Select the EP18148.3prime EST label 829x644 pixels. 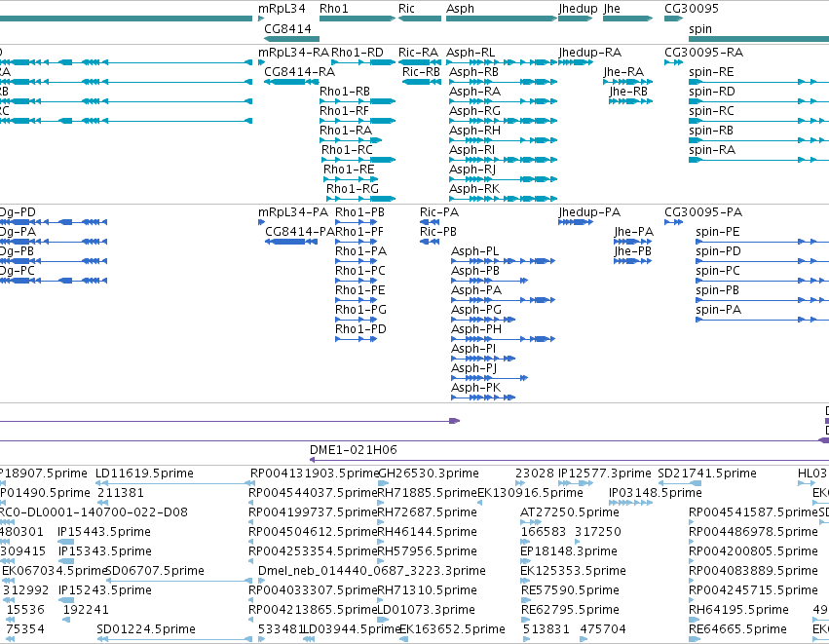click(569, 551)
